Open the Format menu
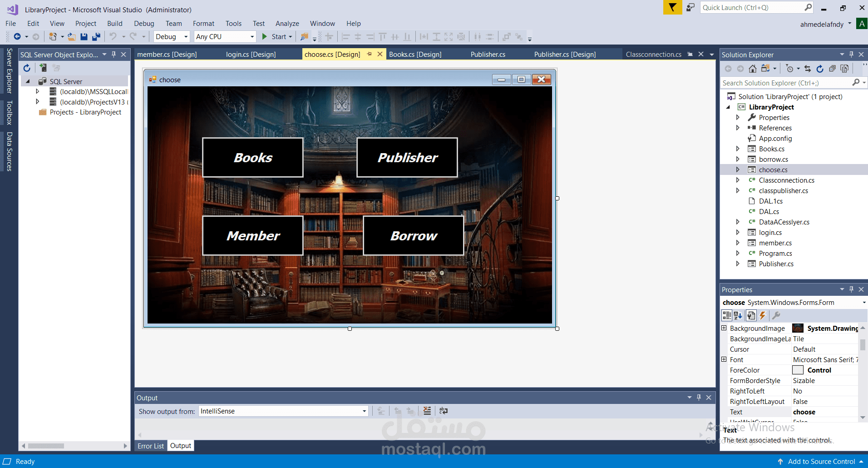The image size is (868, 468). coord(203,23)
